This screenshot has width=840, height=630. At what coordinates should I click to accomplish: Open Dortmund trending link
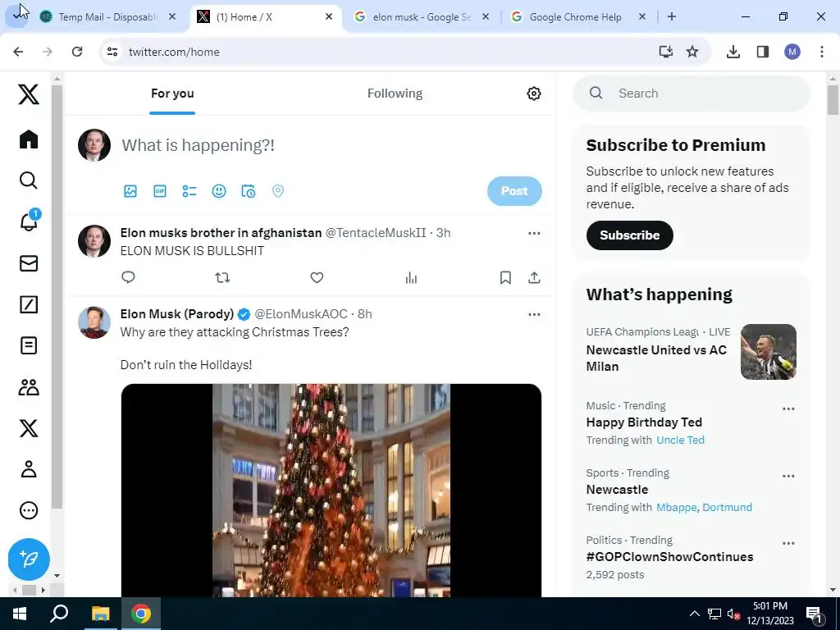tap(727, 507)
